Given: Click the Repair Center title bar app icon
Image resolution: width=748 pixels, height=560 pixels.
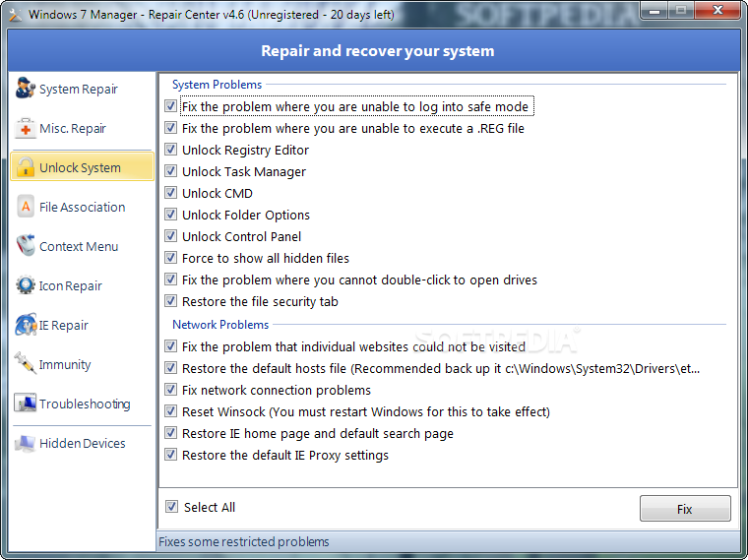Looking at the screenshot, I should [16, 15].
